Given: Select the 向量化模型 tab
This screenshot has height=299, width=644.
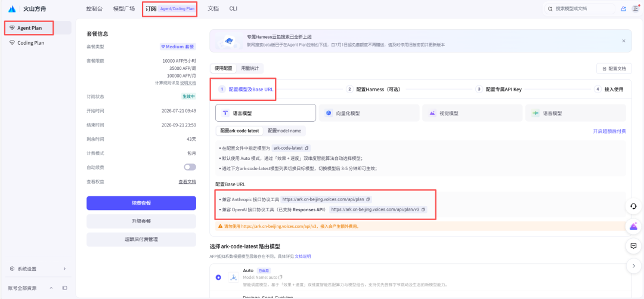Looking at the screenshot, I should [369, 113].
